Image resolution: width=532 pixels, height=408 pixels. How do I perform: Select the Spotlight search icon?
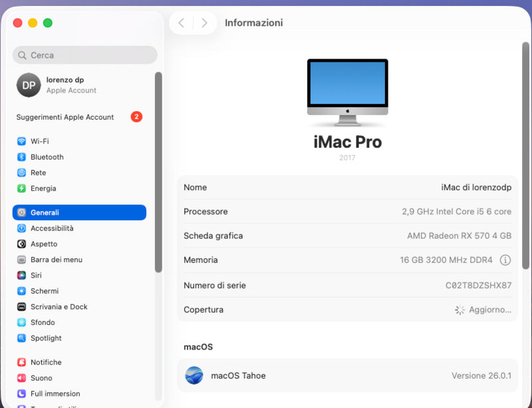click(x=21, y=338)
